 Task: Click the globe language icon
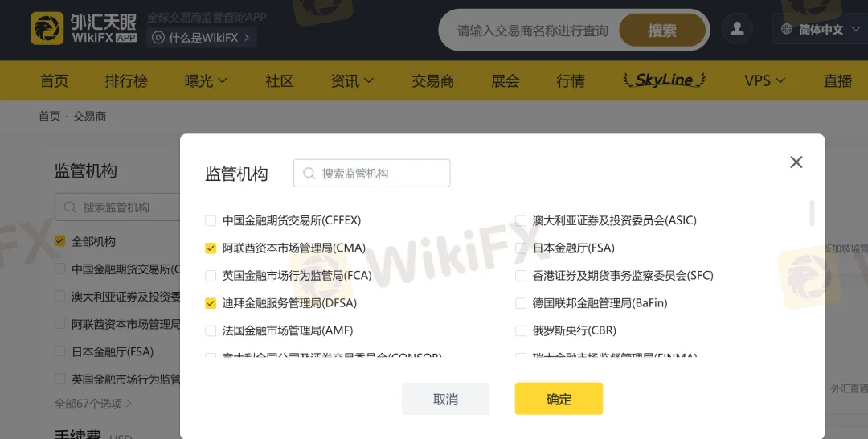pos(787,29)
